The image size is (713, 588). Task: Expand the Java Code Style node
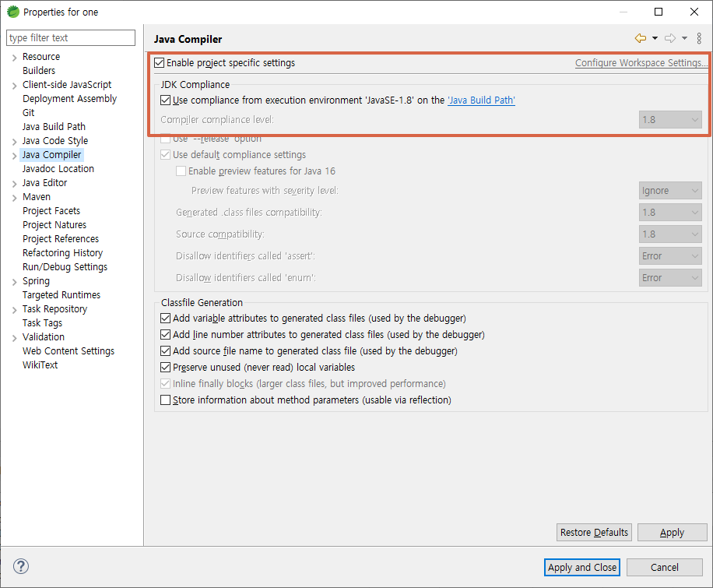coord(14,142)
